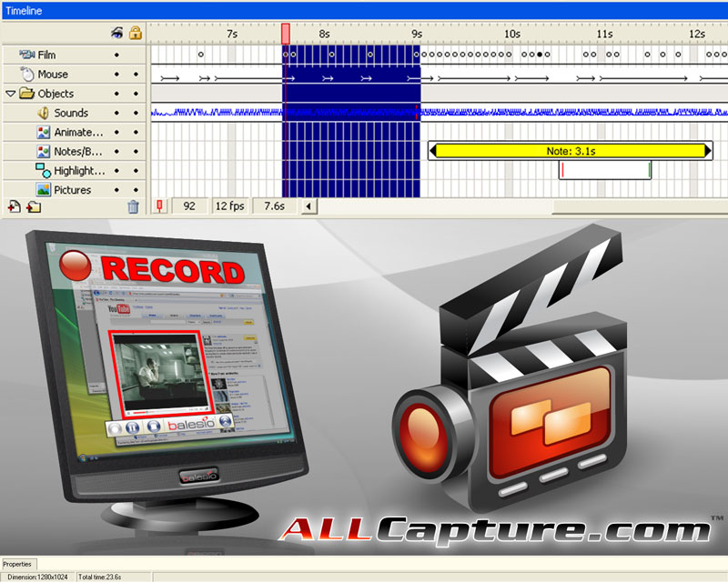Screen dimensions: 728x582
Task: Toggle the lock dot on the Mouse track
Action: [x=135, y=74]
